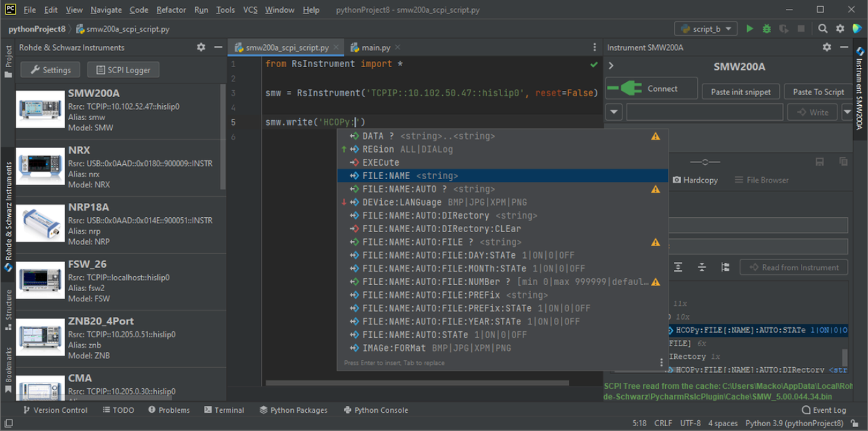This screenshot has height=431, width=868.
Task: Start debugging with the bug icon
Action: (x=767, y=29)
